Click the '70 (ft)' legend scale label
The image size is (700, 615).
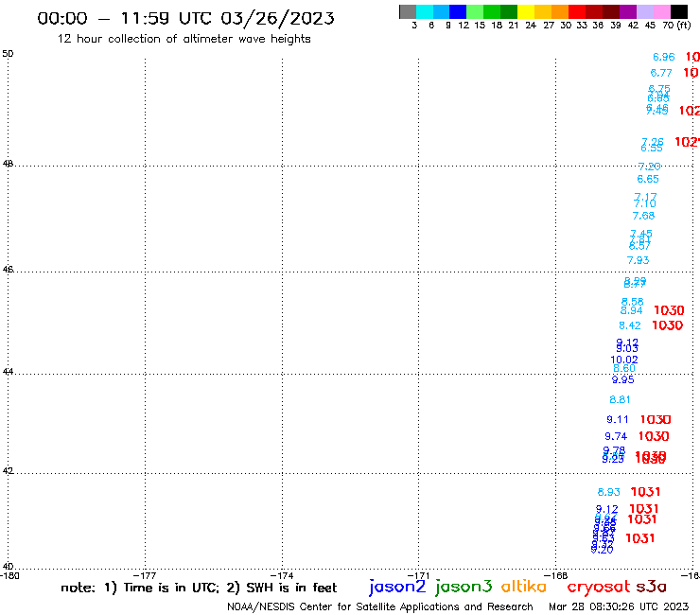tap(676, 25)
